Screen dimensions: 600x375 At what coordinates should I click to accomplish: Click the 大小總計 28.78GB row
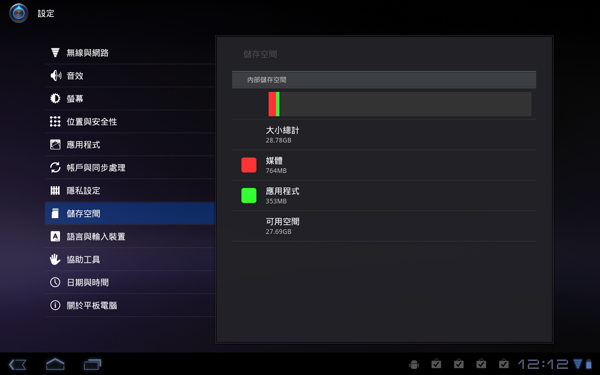[384, 134]
